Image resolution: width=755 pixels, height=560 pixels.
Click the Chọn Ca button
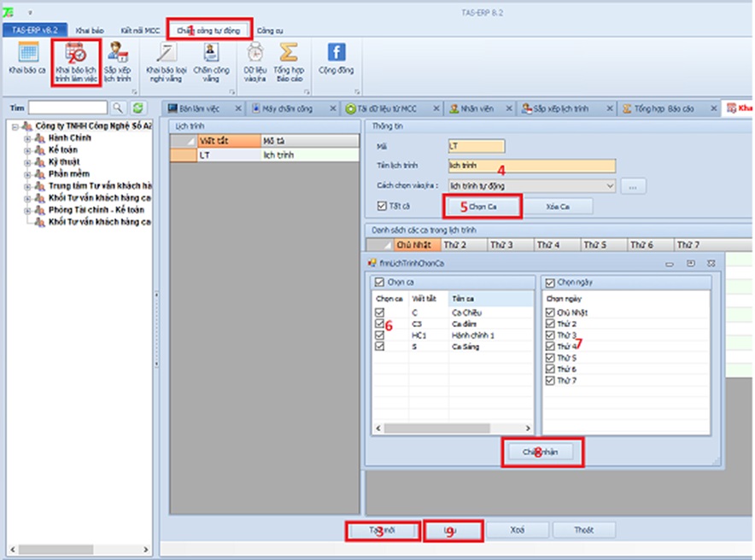[483, 207]
